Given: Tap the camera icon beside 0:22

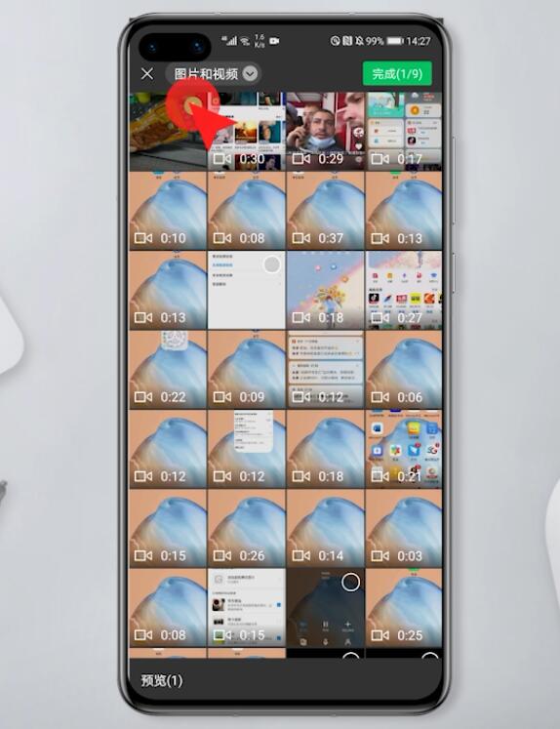Looking at the screenshot, I should coord(143,397).
